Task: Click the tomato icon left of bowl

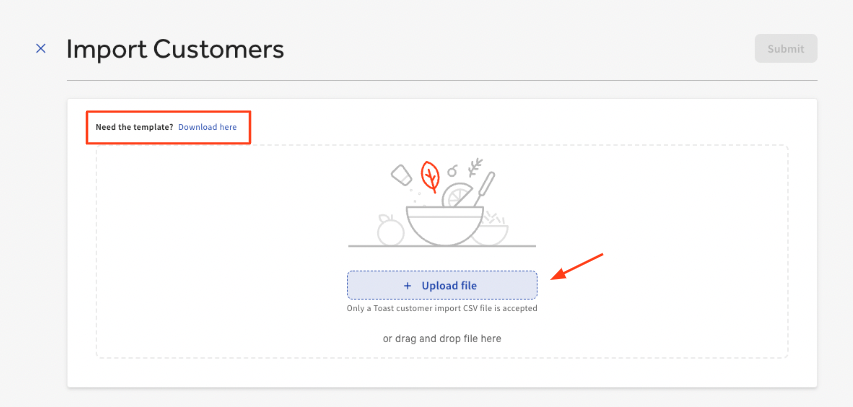Action: pos(390,231)
